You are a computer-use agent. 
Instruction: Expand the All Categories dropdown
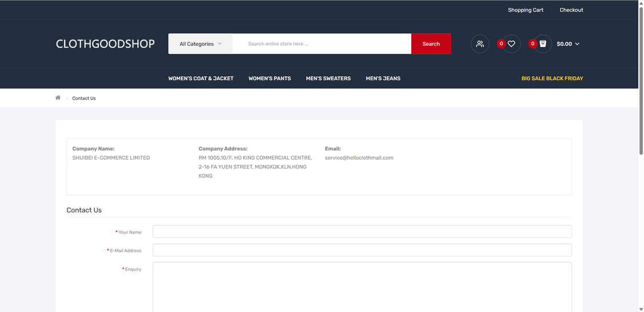pyautogui.click(x=200, y=44)
